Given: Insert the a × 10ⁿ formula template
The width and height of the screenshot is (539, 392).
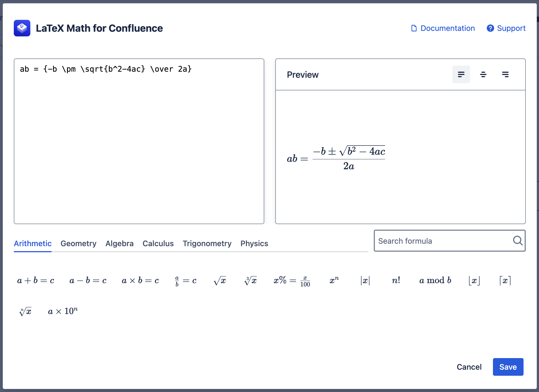Looking at the screenshot, I should click(63, 311).
